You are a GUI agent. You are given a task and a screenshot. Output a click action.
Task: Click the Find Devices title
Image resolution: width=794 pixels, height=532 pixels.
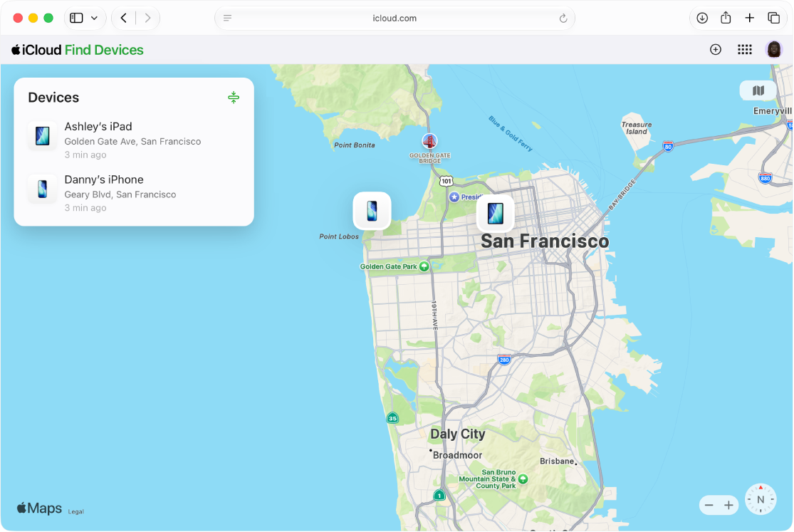coord(104,50)
